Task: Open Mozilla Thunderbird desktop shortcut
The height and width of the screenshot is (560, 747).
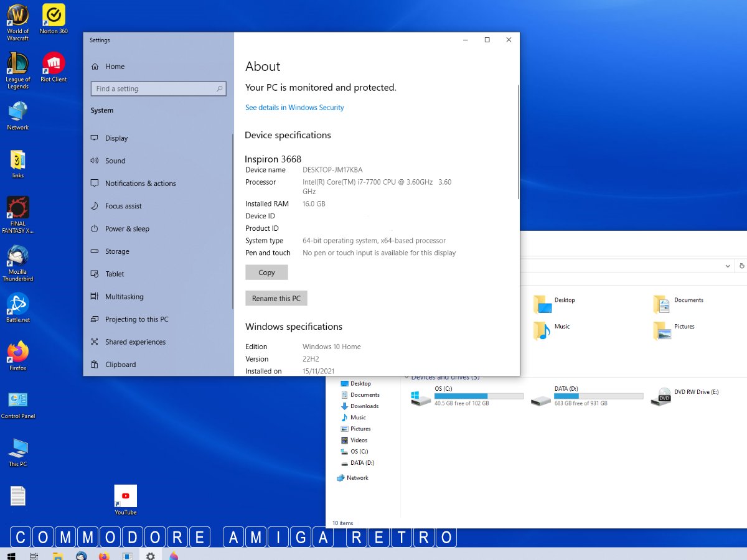Action: 17,258
